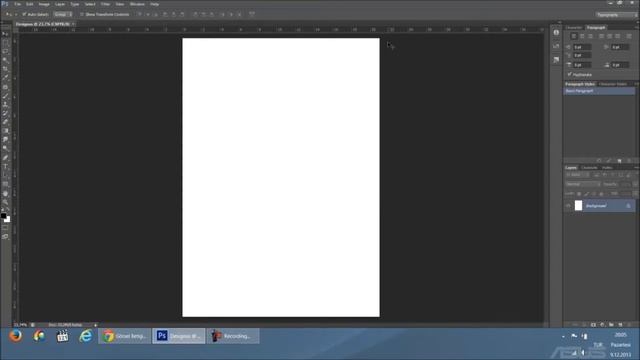The image size is (640, 360).
Task: Switch to the Paths tab
Action: click(x=607, y=167)
